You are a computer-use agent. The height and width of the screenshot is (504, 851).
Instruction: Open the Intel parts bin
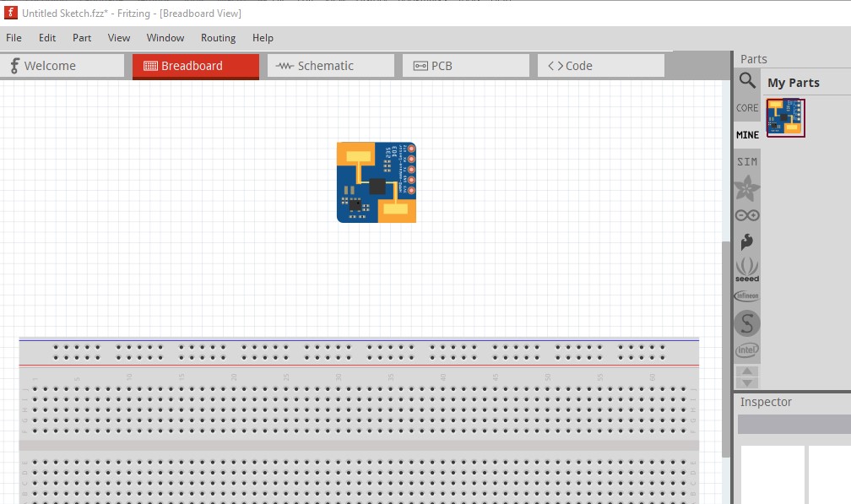747,350
